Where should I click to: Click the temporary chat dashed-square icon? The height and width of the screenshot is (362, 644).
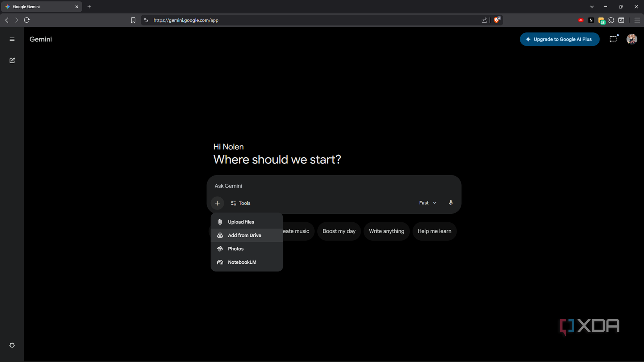click(x=613, y=39)
